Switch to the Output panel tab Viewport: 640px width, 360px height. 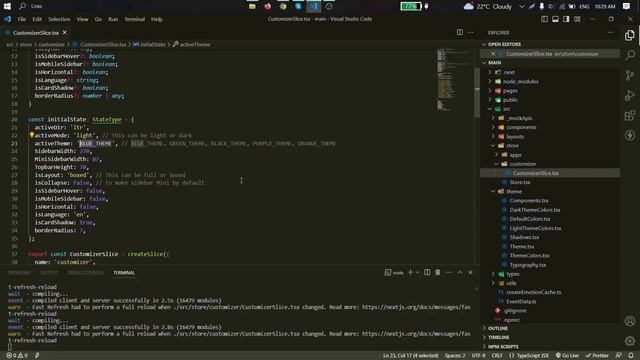(x=49, y=273)
